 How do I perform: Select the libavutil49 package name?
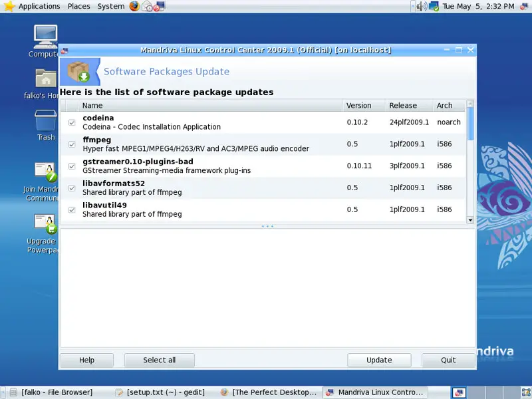pos(104,205)
